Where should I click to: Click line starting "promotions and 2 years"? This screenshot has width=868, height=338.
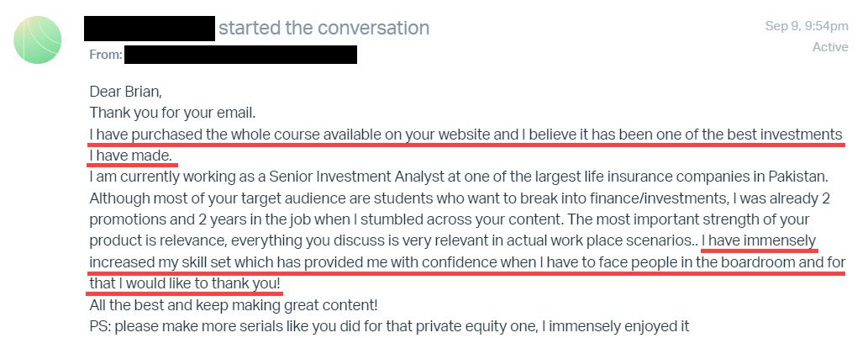click(x=459, y=220)
